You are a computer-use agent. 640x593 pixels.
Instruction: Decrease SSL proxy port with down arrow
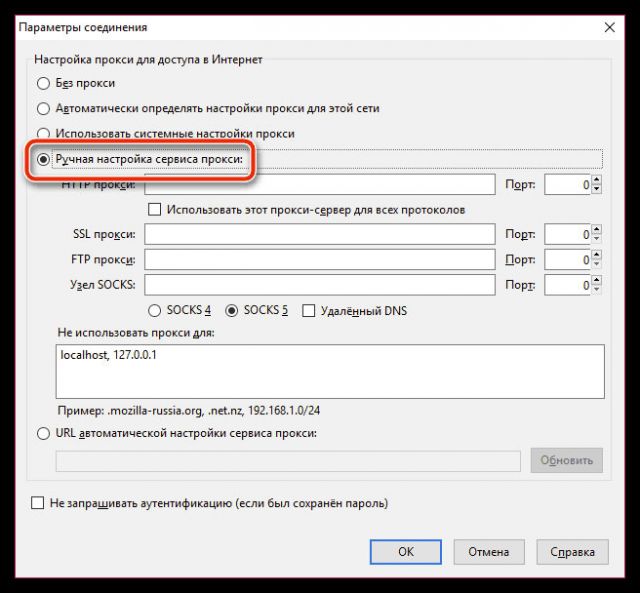click(x=597, y=239)
